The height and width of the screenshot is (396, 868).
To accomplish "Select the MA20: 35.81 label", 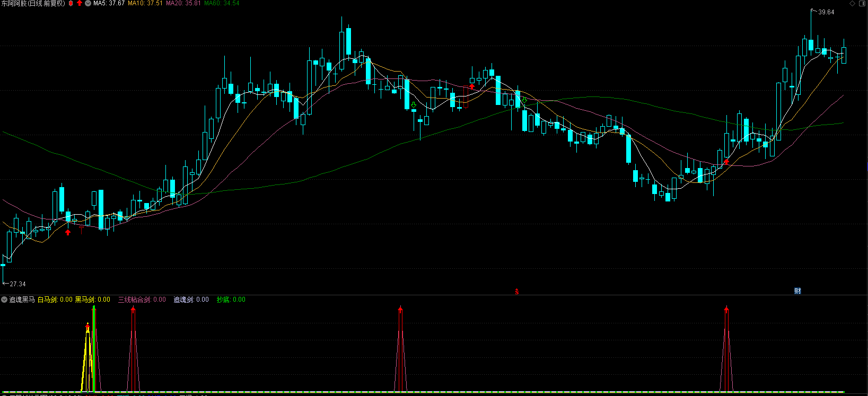I will click(x=183, y=3).
